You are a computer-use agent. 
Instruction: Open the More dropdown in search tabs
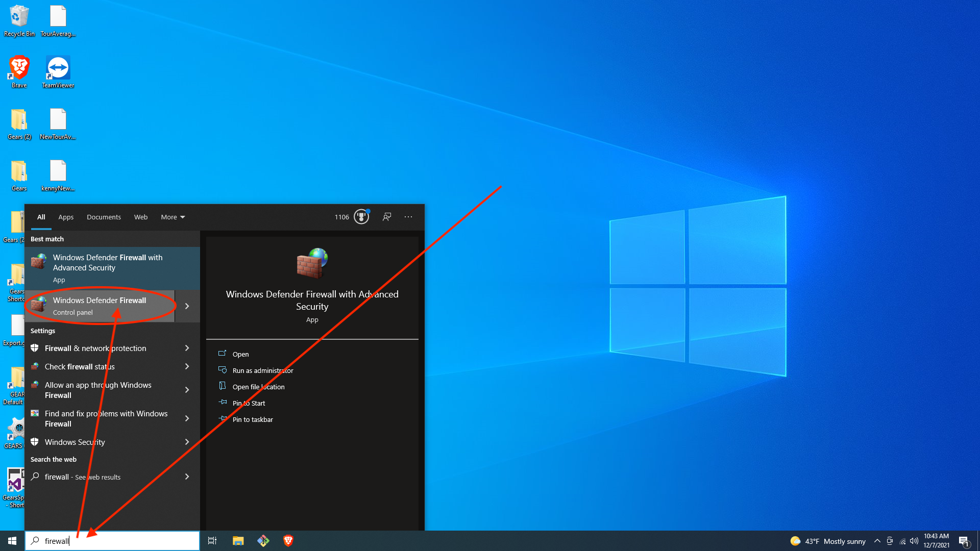[x=173, y=217]
